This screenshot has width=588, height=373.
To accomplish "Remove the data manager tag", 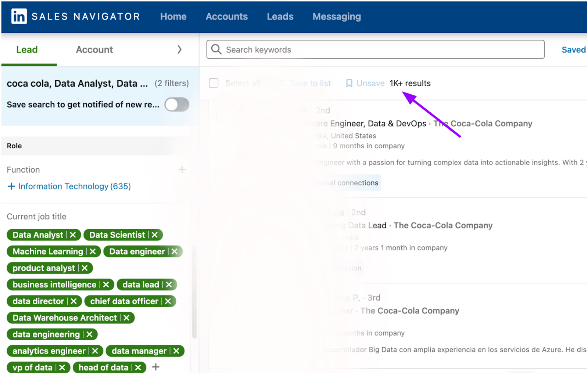I will (176, 351).
